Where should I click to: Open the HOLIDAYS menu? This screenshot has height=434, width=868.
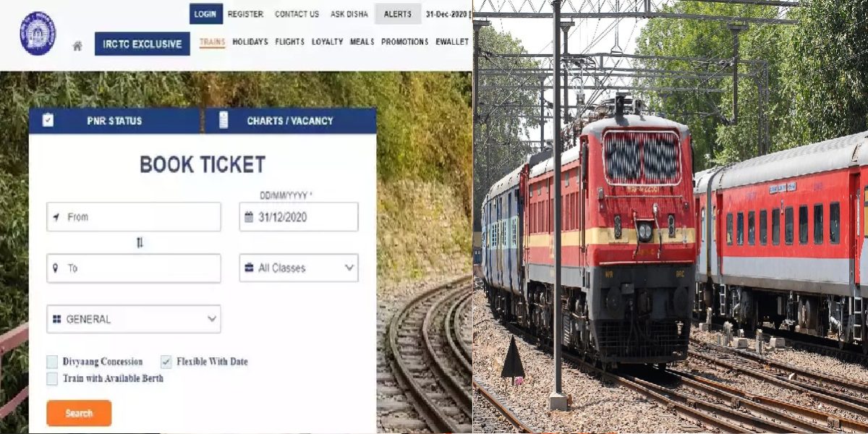click(x=250, y=42)
